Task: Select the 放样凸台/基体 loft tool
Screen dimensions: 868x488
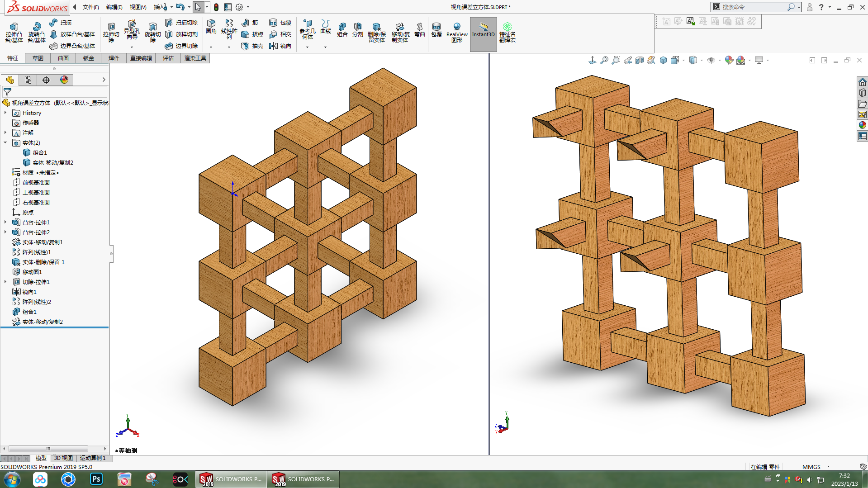Action: tap(72, 34)
